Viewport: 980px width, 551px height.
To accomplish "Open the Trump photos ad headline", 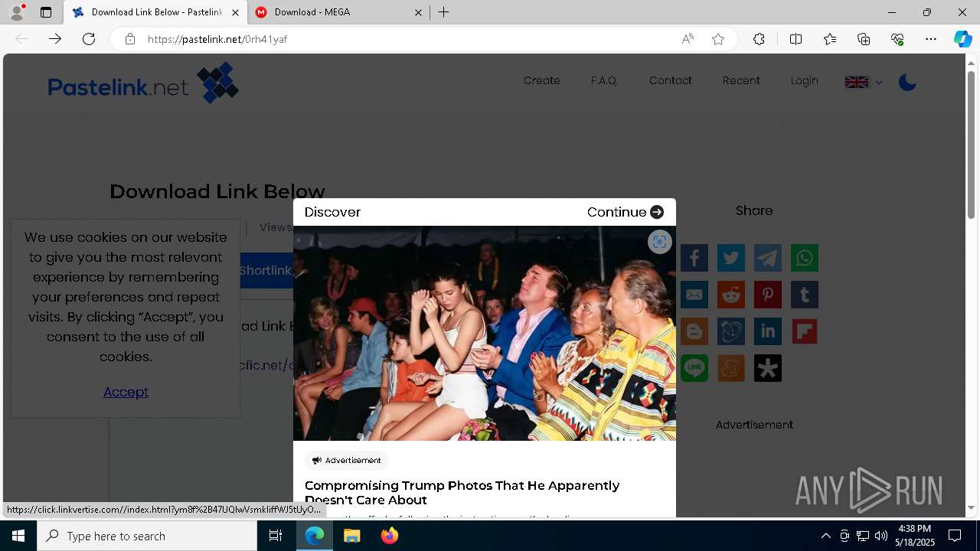I will [x=462, y=493].
